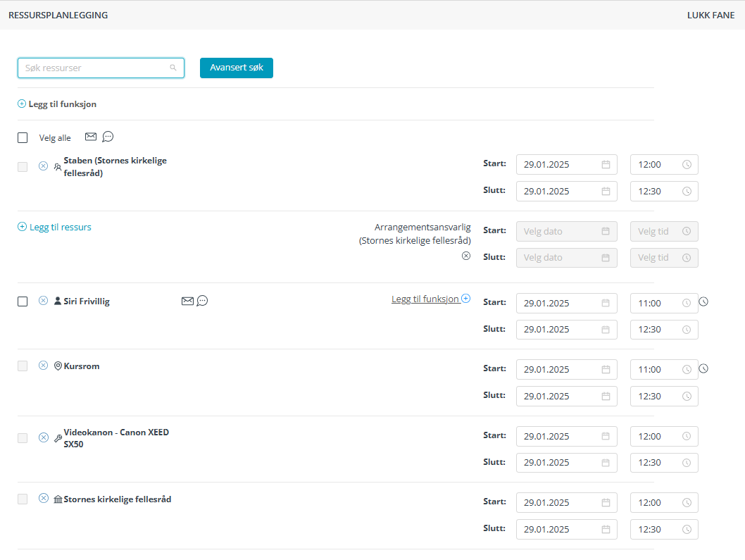This screenshot has width=745, height=560.
Task: Click the envelope icon beside Siri Frivillig
Action: [187, 301]
